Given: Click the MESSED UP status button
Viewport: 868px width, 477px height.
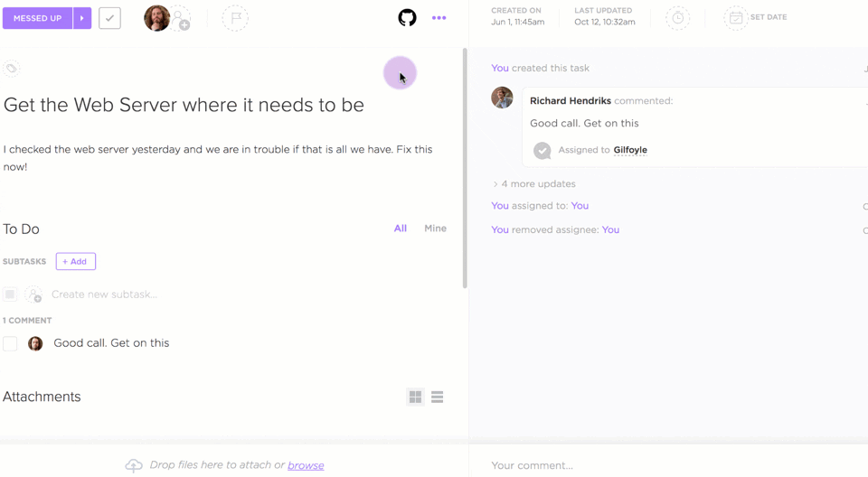Looking at the screenshot, I should tap(37, 18).
